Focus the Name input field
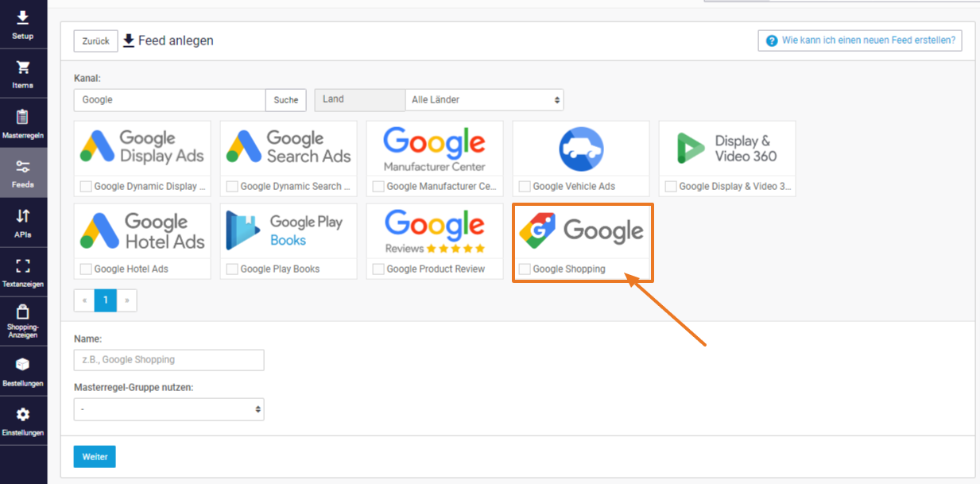980x484 pixels. (168, 360)
